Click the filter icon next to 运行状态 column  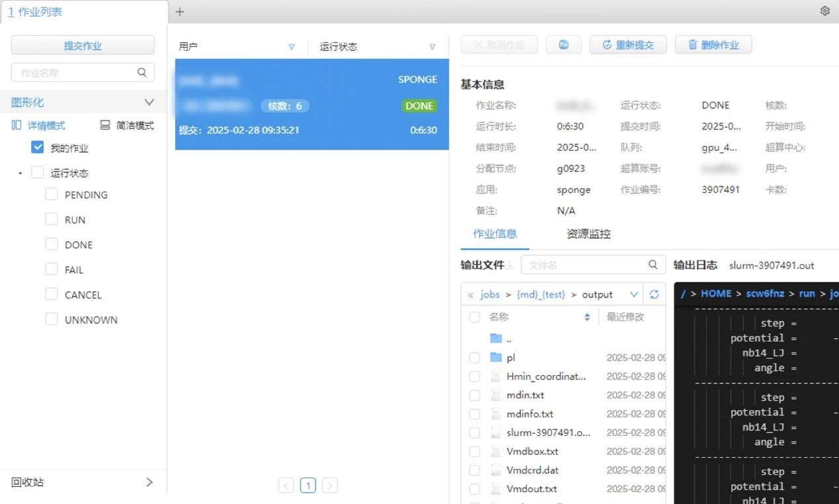(432, 47)
